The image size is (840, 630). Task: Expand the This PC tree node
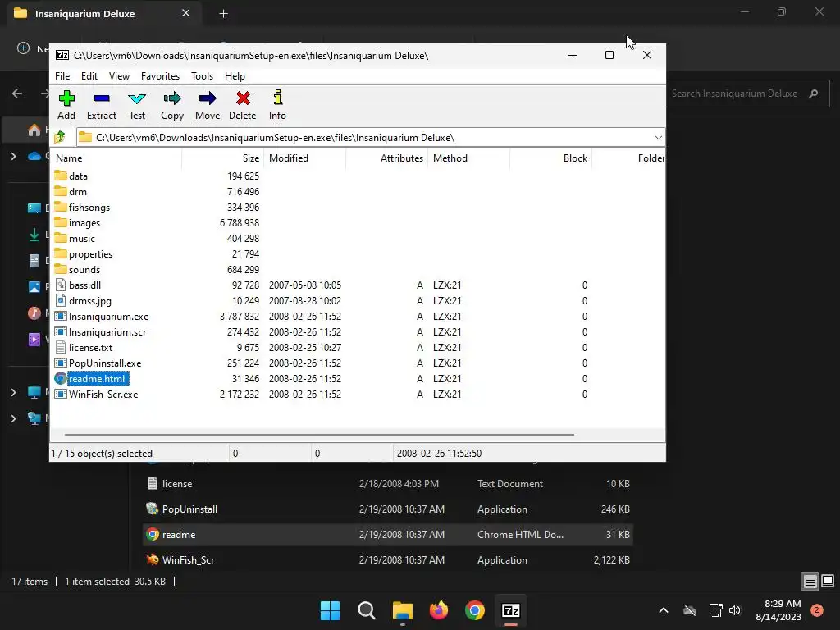point(13,393)
